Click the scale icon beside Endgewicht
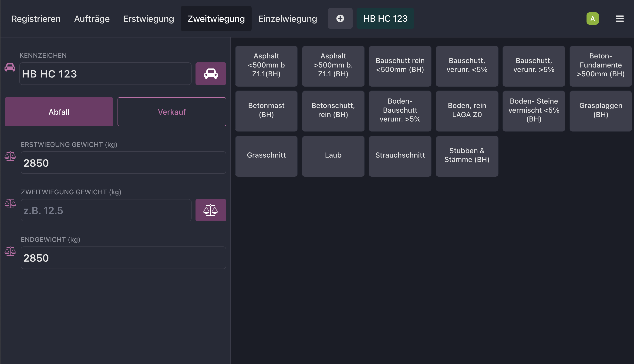This screenshot has height=364, width=634. [10, 252]
